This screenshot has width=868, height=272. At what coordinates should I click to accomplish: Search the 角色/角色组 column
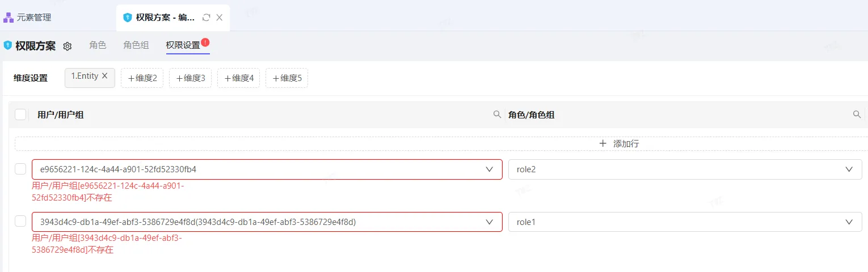click(857, 114)
